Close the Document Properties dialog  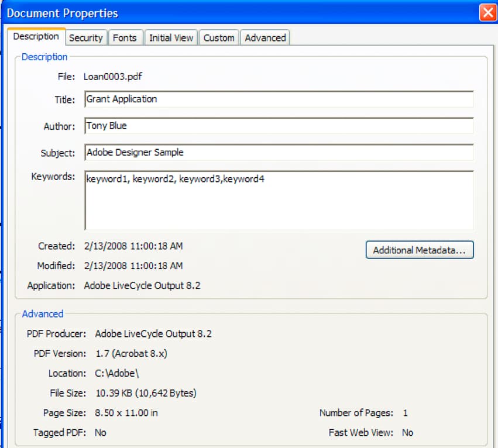489,12
